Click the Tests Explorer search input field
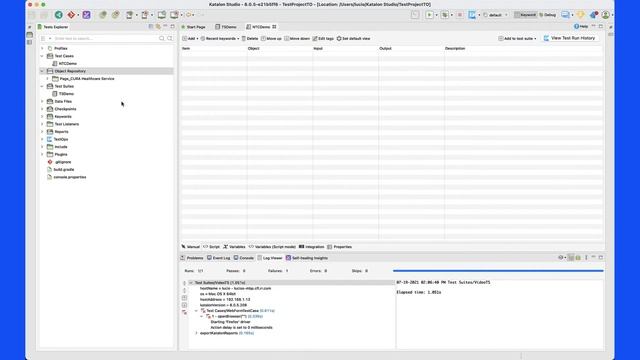Screen dimensions: 640x360 (105, 38)
